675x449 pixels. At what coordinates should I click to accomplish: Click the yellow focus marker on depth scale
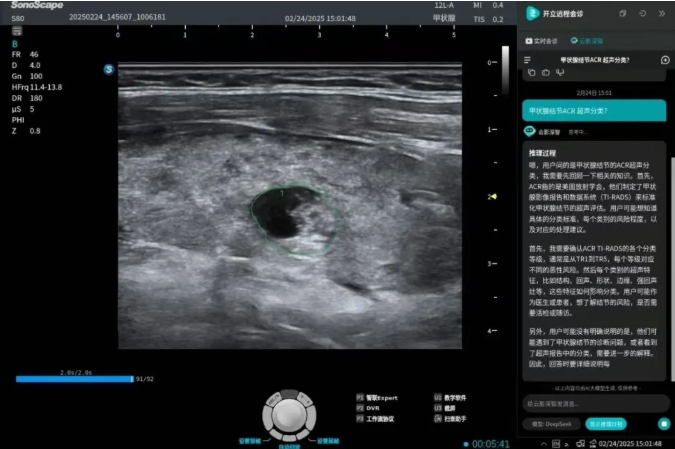[x=494, y=196]
